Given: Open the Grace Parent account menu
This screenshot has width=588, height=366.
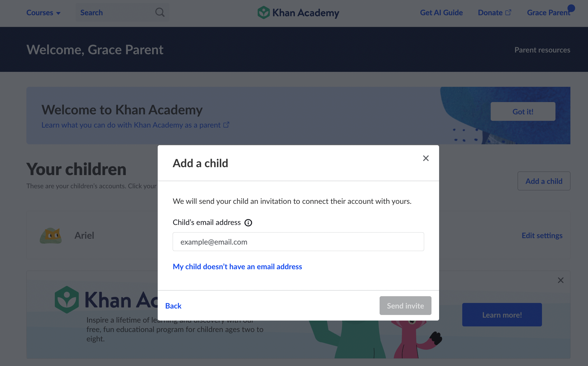Looking at the screenshot, I should click(x=548, y=13).
